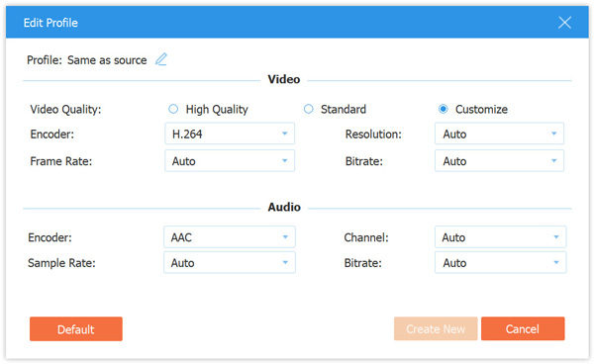594x364 pixels.
Task: Click the Frame Rate label
Action: pyautogui.click(x=61, y=161)
